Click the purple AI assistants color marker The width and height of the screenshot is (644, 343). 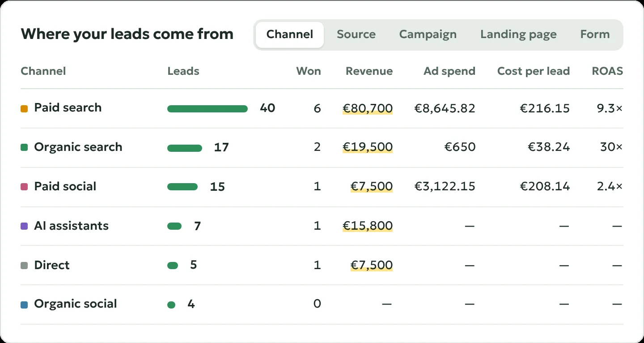tap(25, 226)
